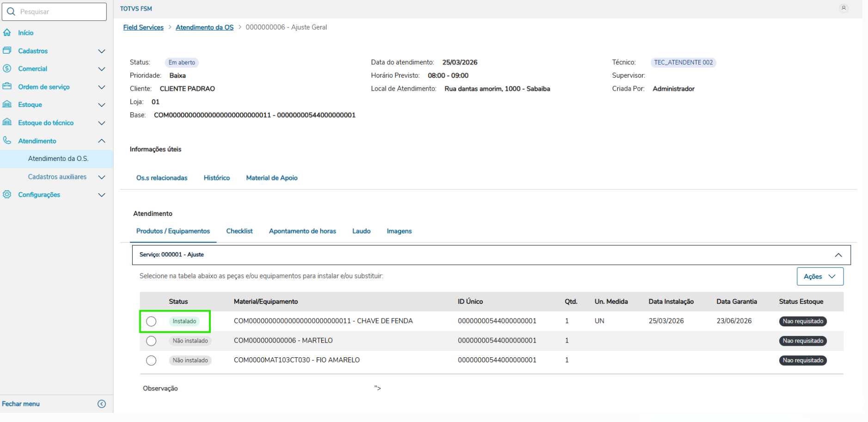Click the Ordem de serviço briefcase icon
This screenshot has height=422, width=868.
(7, 86)
